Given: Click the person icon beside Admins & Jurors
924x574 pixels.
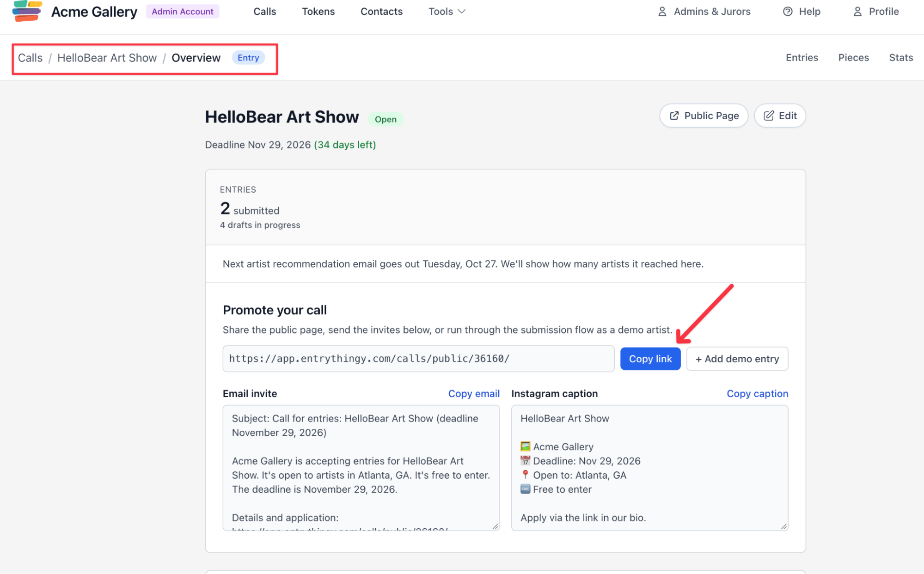Looking at the screenshot, I should 662,12.
